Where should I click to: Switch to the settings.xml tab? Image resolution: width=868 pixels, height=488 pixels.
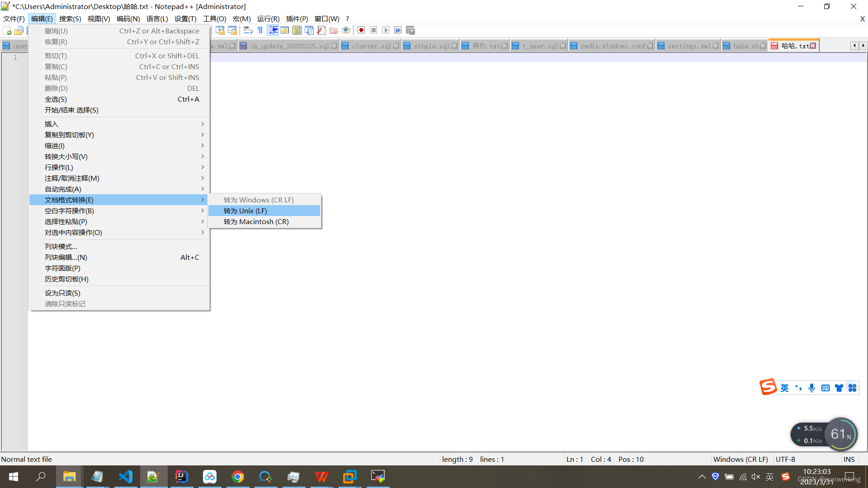[x=689, y=46]
